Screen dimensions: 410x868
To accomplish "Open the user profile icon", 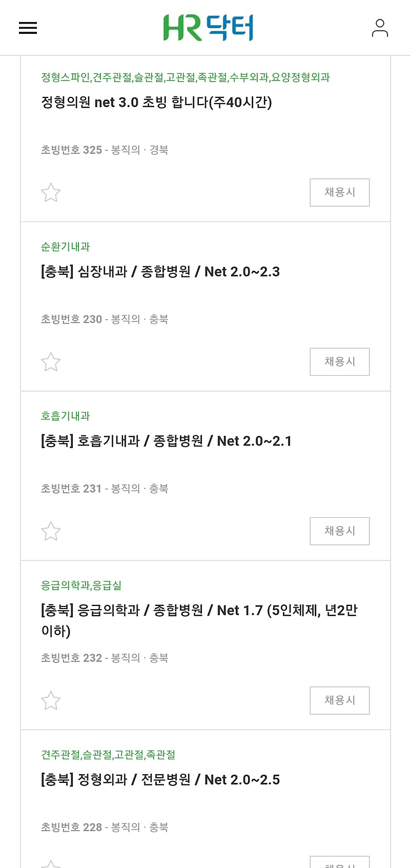I will [x=380, y=28].
